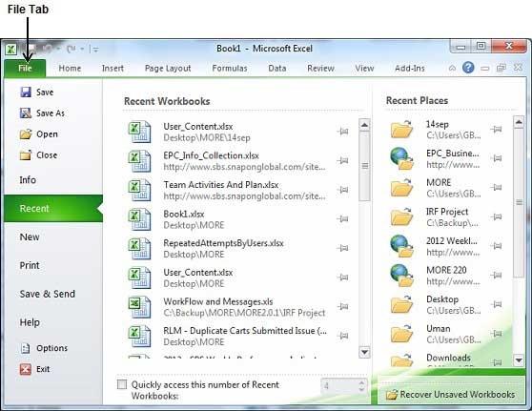Pin the 14sep folder in Recent Places
This screenshot has width=532, height=411.
click(x=497, y=129)
